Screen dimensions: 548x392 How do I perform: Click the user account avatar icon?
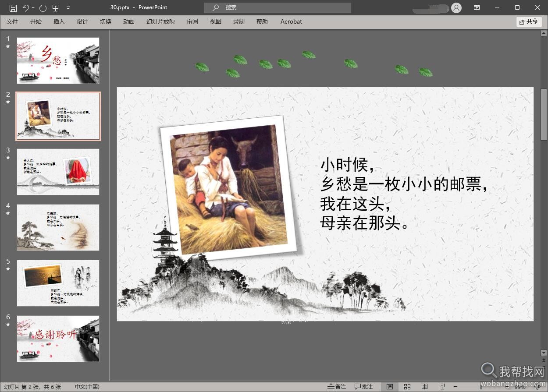pyautogui.click(x=456, y=7)
